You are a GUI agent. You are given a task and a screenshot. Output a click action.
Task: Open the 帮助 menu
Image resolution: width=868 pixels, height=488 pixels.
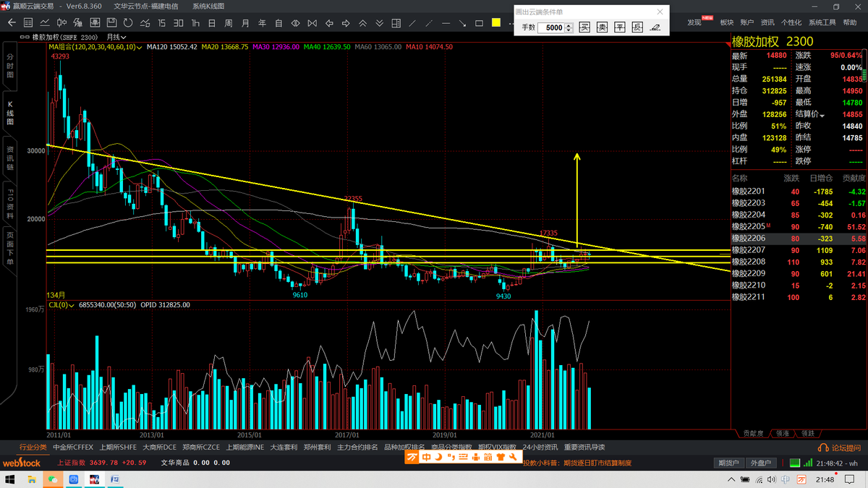pyautogui.click(x=850, y=22)
